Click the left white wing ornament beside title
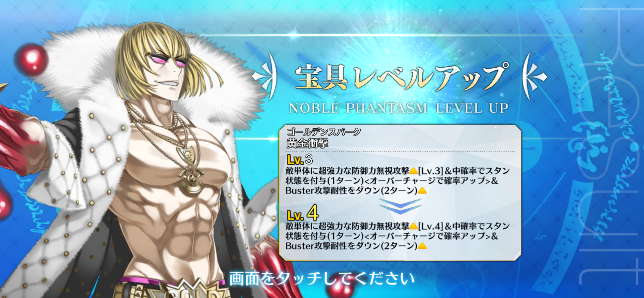644x298 pixels. tap(265, 76)
